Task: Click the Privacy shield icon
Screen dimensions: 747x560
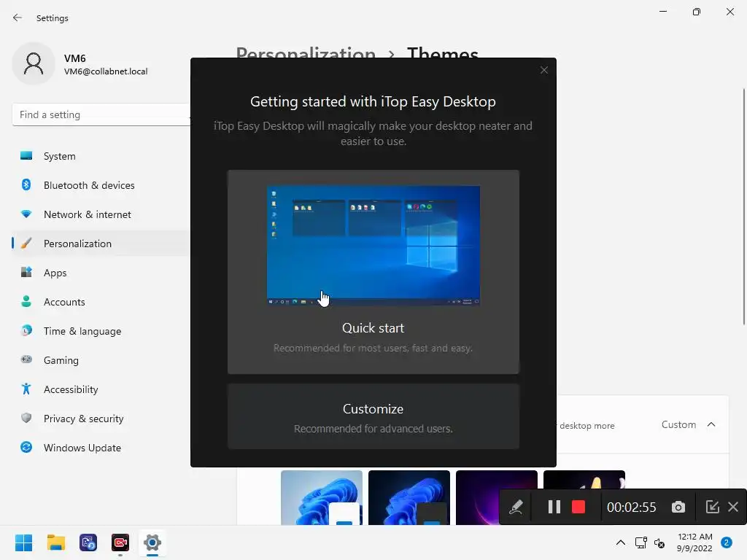Action: click(x=26, y=418)
